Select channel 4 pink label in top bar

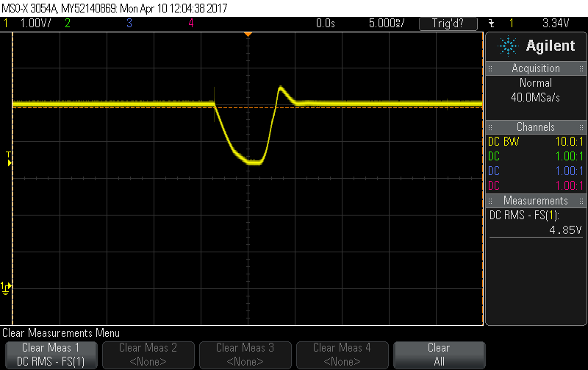click(x=191, y=24)
